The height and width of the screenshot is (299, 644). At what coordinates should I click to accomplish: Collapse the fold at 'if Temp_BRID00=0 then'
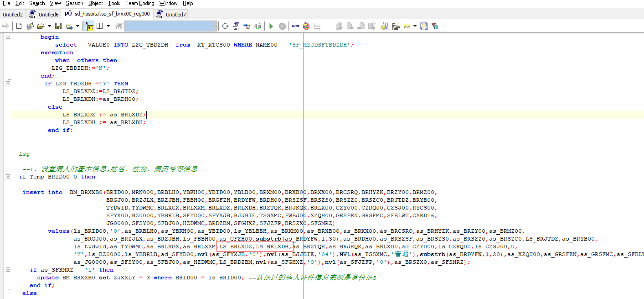point(8,177)
